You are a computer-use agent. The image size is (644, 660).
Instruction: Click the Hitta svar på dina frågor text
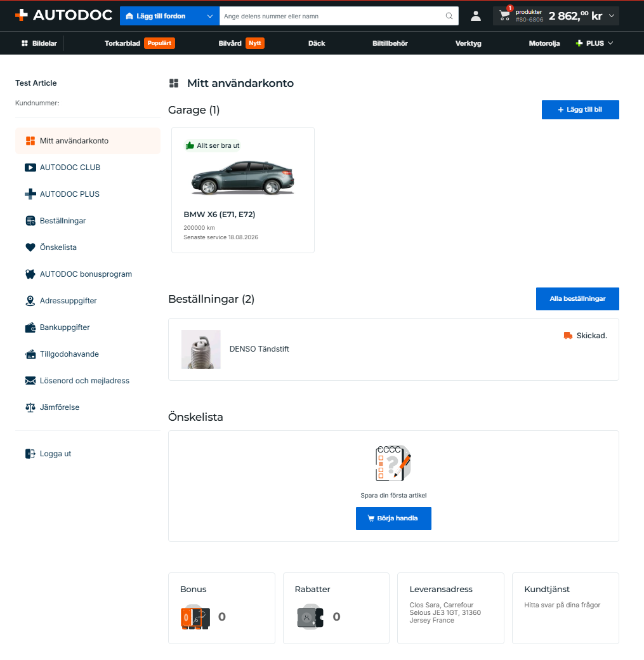click(x=562, y=605)
